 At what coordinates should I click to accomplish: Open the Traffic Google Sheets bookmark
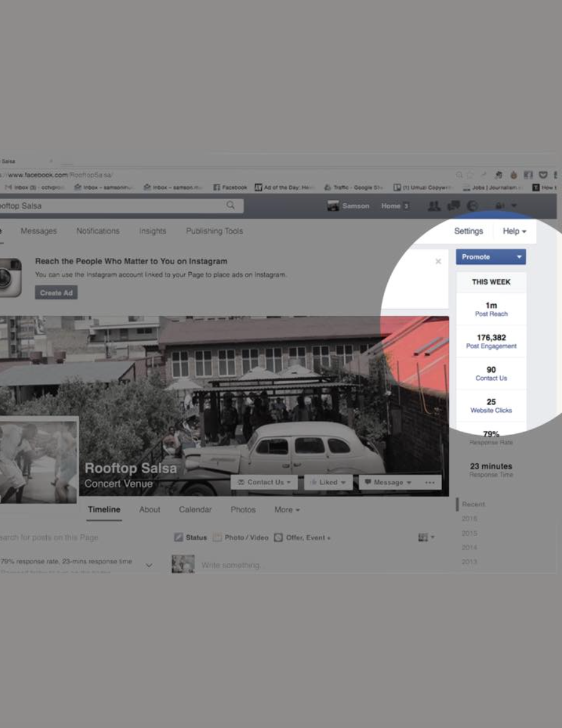(x=353, y=187)
